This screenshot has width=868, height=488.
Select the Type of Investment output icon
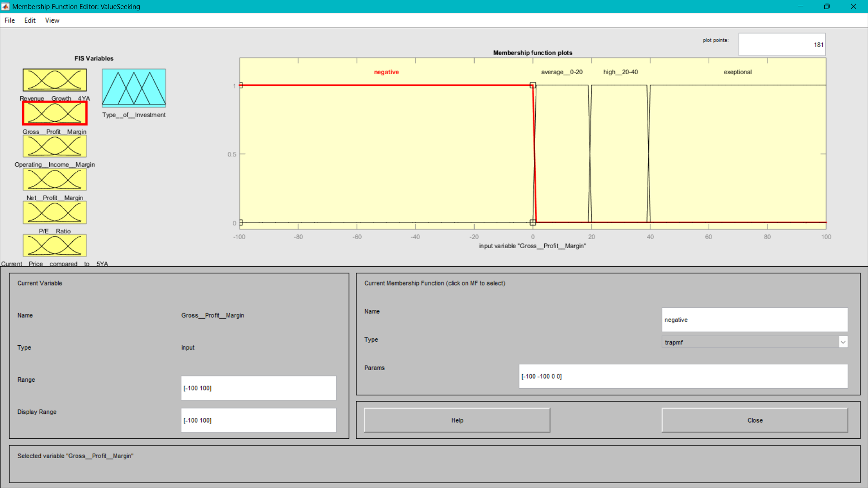coord(134,88)
